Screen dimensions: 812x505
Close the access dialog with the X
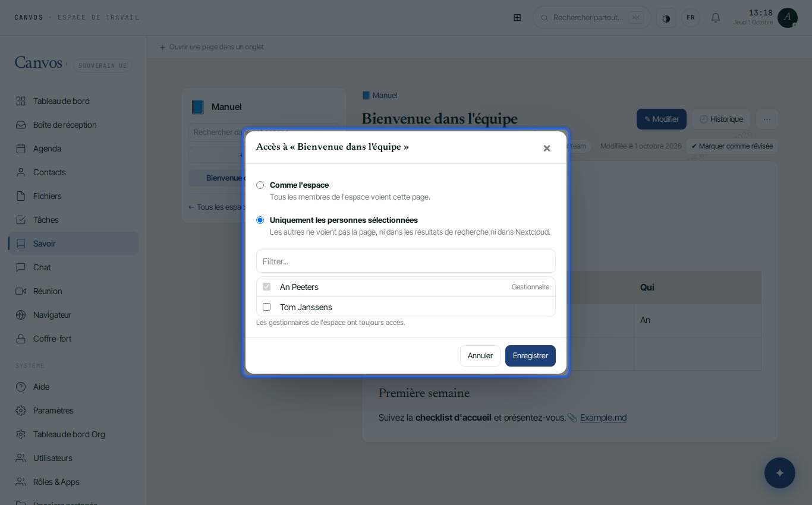click(547, 148)
